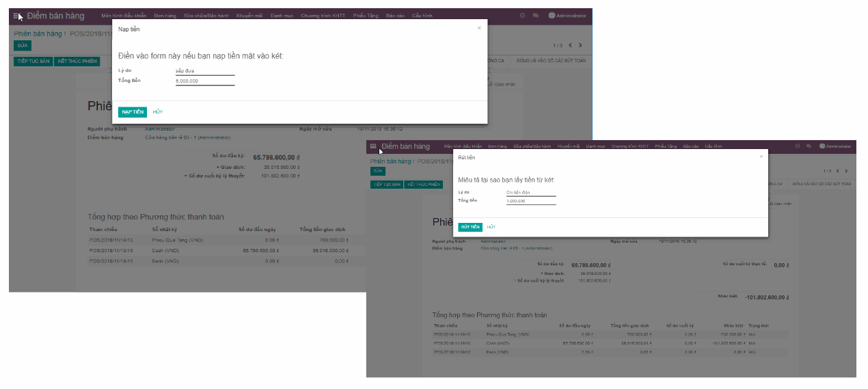This screenshot has width=868, height=389.
Task: Close the Nạp tiền dialog with X
Action: 479,28
